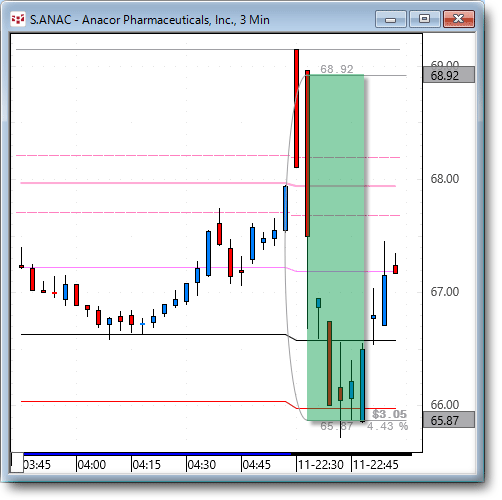Click the 66.00 price scale label
The height and width of the screenshot is (500, 502).
[445, 405]
